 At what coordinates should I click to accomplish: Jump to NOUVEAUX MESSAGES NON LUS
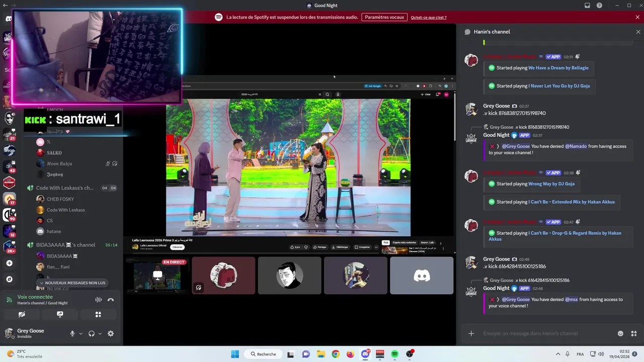[x=73, y=283]
